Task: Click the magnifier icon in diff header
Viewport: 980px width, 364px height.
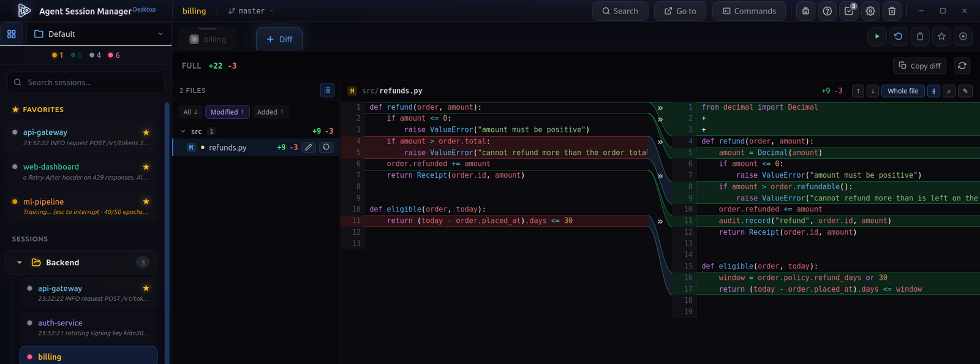Action: click(x=949, y=91)
